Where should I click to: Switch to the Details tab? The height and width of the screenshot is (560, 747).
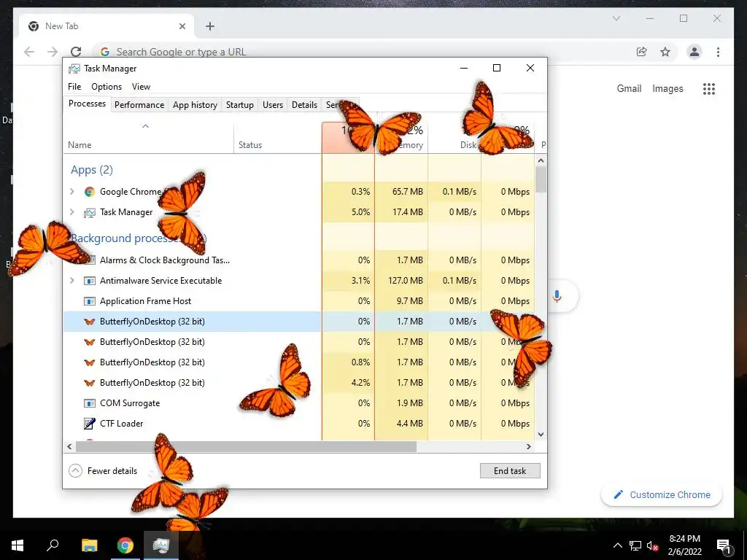pos(304,105)
